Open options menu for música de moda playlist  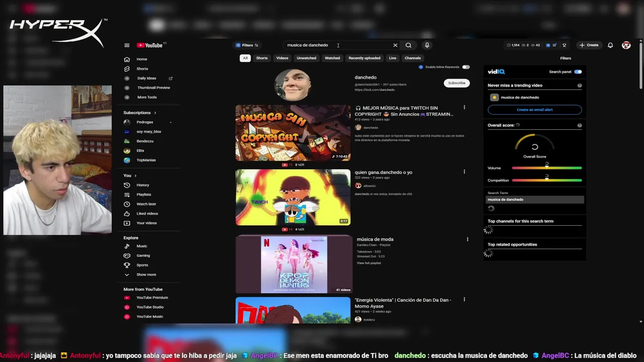tap(467, 239)
